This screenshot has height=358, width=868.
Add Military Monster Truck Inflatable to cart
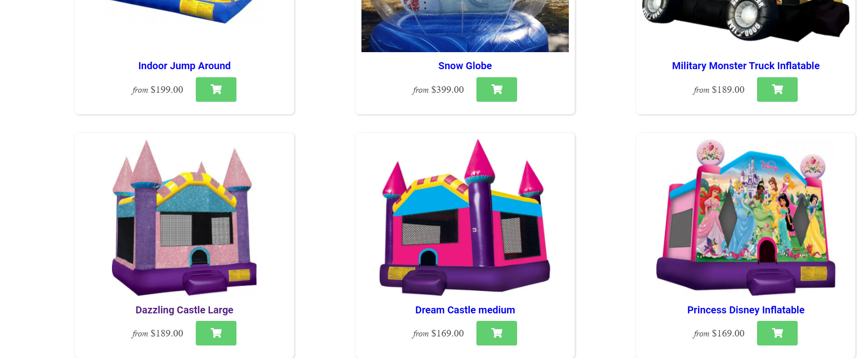(777, 89)
